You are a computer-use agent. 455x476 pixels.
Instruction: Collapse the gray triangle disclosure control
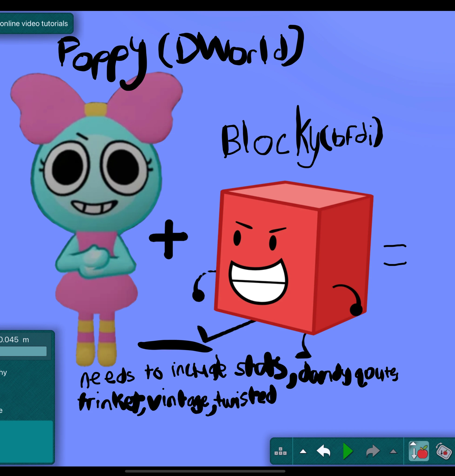coord(393,451)
